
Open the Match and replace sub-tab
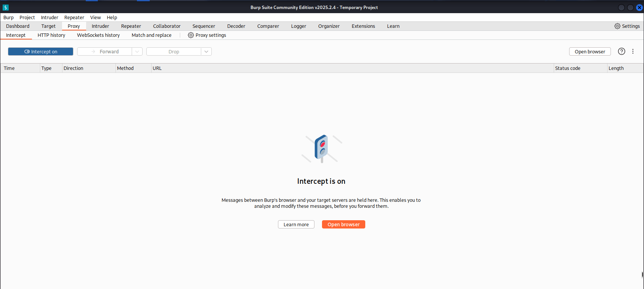(x=152, y=35)
